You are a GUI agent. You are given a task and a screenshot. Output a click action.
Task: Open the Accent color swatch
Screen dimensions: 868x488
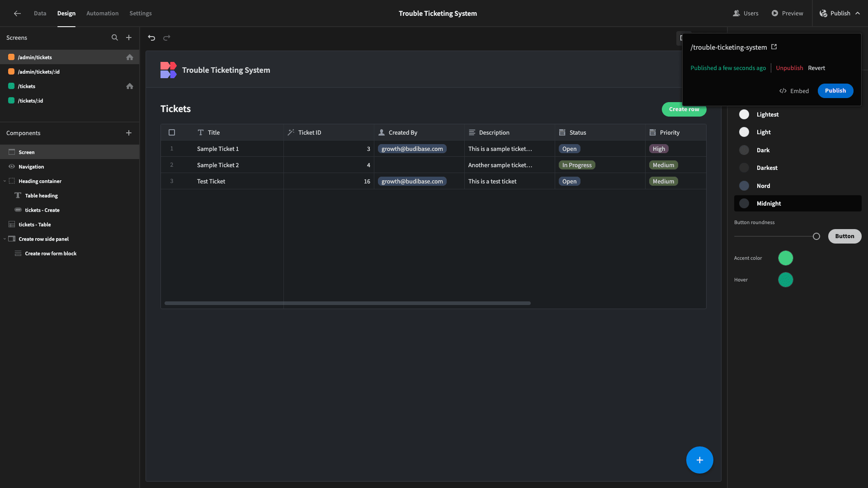click(785, 258)
